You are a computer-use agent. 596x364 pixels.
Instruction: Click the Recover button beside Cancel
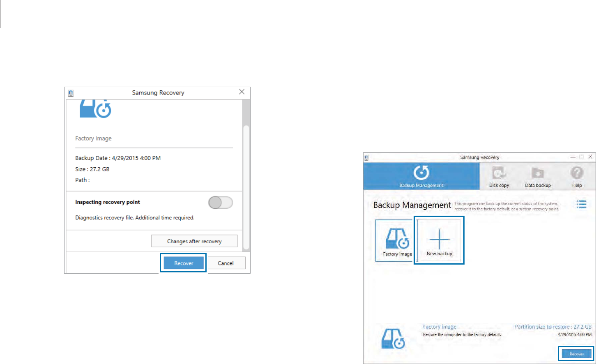[184, 263]
